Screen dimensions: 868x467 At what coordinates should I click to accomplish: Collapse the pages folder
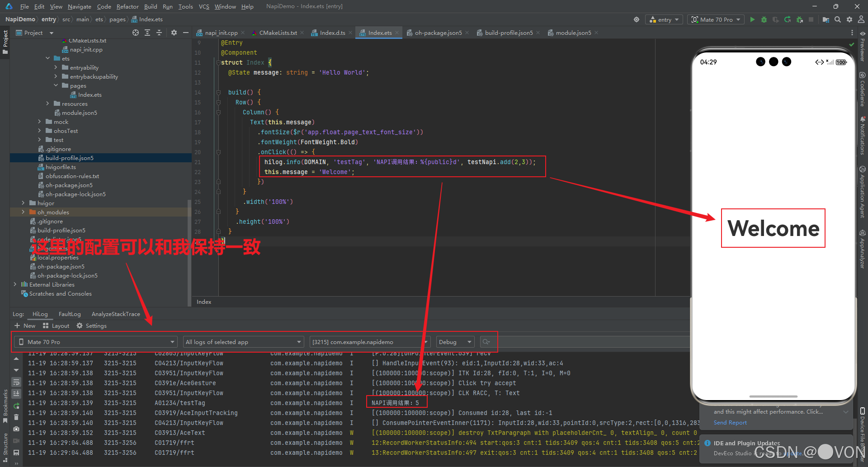[x=56, y=85]
